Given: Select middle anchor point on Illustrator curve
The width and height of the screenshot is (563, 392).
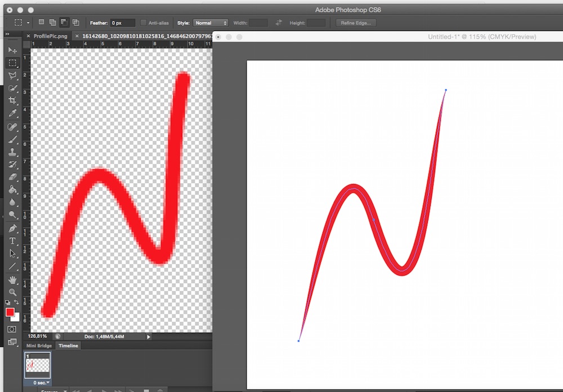Looking at the screenshot, I should (x=374, y=220).
